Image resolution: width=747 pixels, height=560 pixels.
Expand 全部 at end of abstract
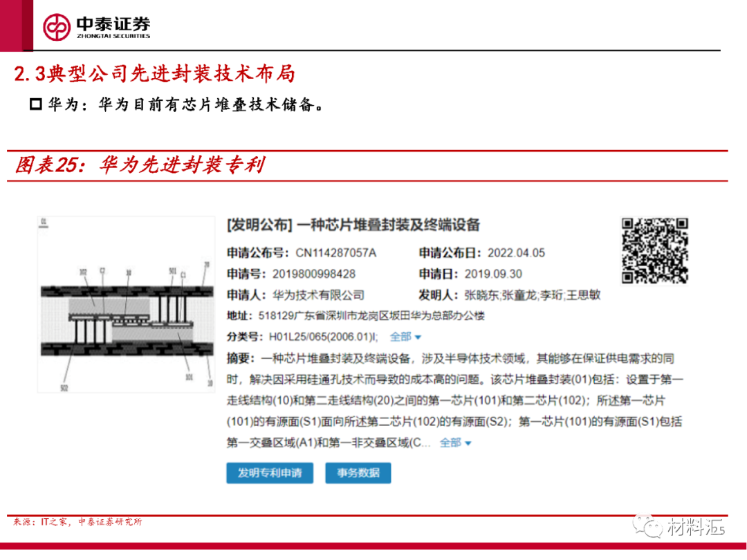[x=455, y=443]
